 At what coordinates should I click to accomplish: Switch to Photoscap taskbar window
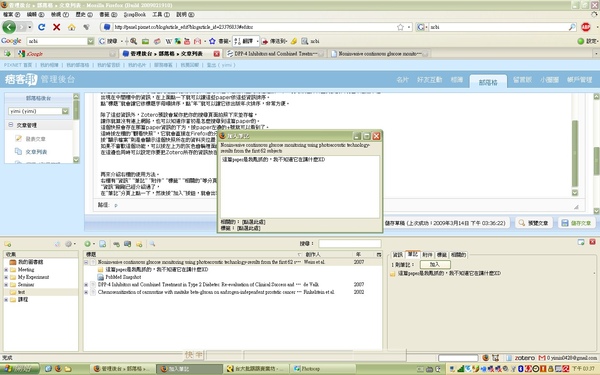pyautogui.click(x=323, y=369)
